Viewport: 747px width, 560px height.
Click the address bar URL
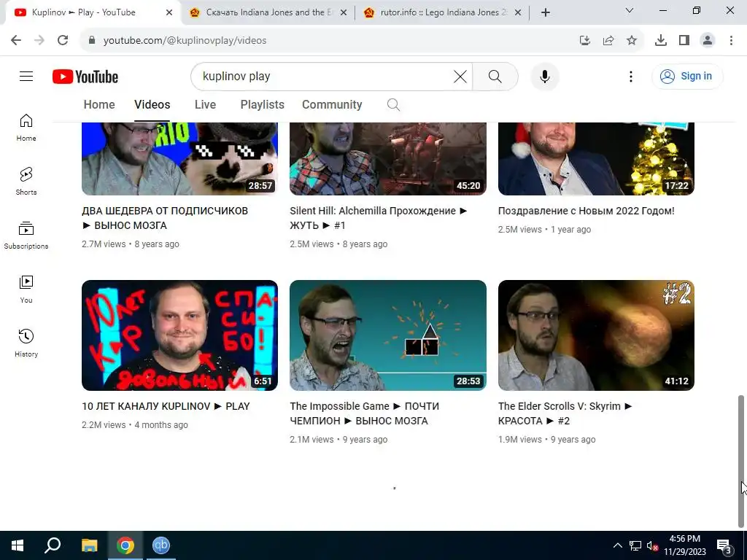[x=185, y=41]
